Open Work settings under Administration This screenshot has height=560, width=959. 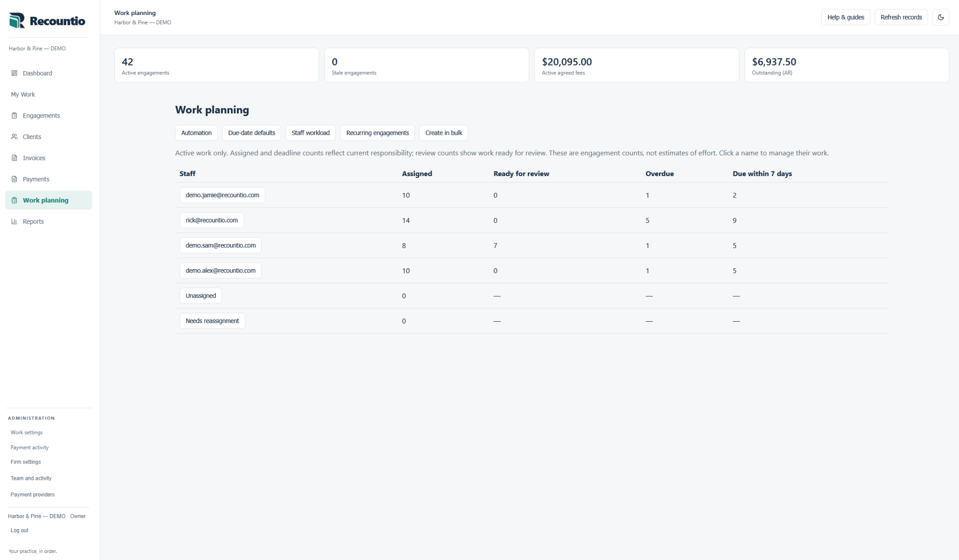click(27, 433)
